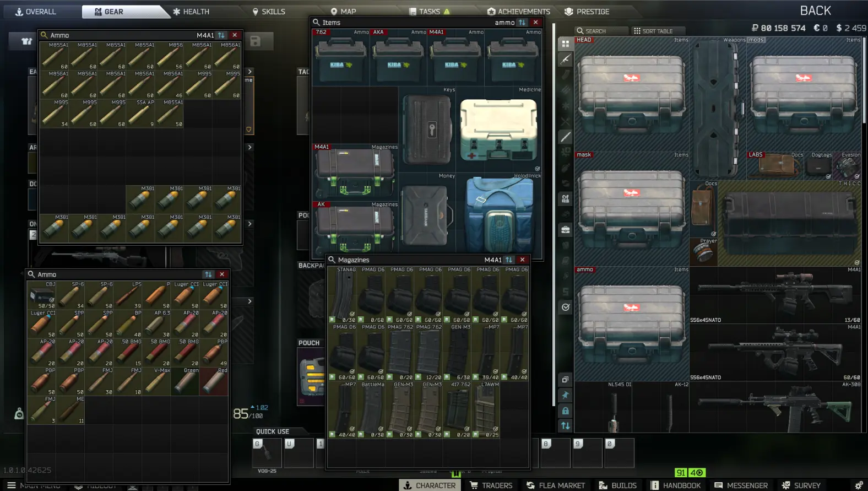The height and width of the screenshot is (491, 868).
Task: Open the FLEA MARKET
Action: pos(556,485)
